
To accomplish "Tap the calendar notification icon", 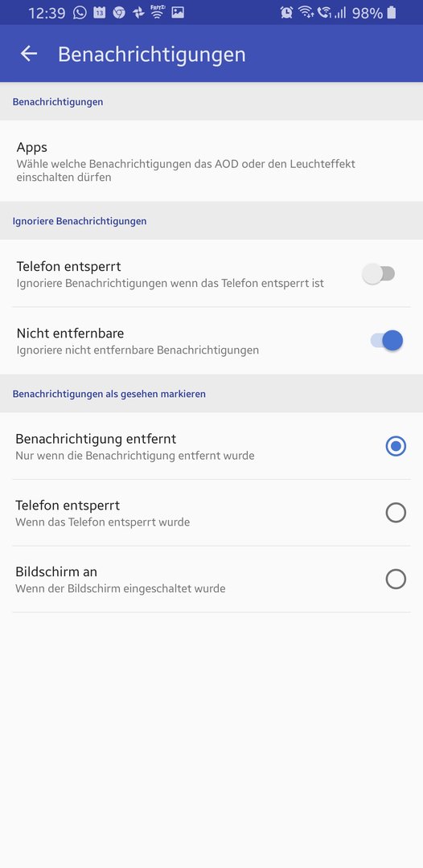I will click(99, 12).
